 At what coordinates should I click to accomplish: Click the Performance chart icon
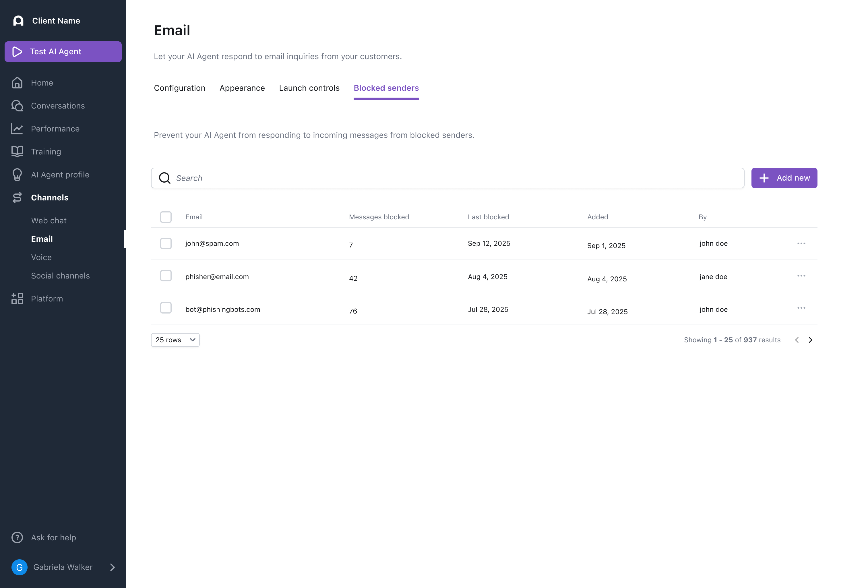(x=17, y=129)
